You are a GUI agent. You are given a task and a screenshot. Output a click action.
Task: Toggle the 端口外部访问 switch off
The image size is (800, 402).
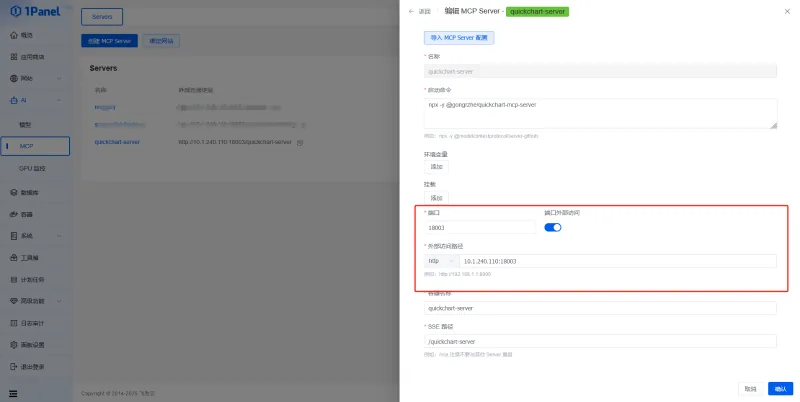(x=553, y=228)
